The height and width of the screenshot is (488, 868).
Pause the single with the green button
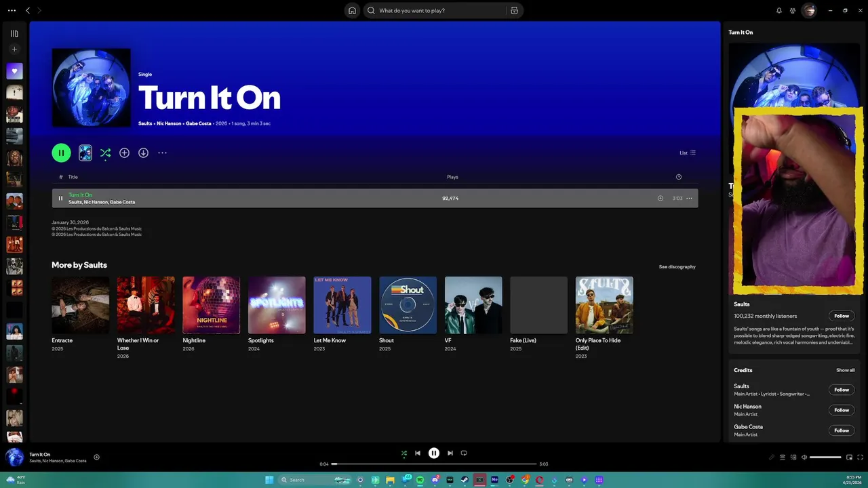click(61, 153)
